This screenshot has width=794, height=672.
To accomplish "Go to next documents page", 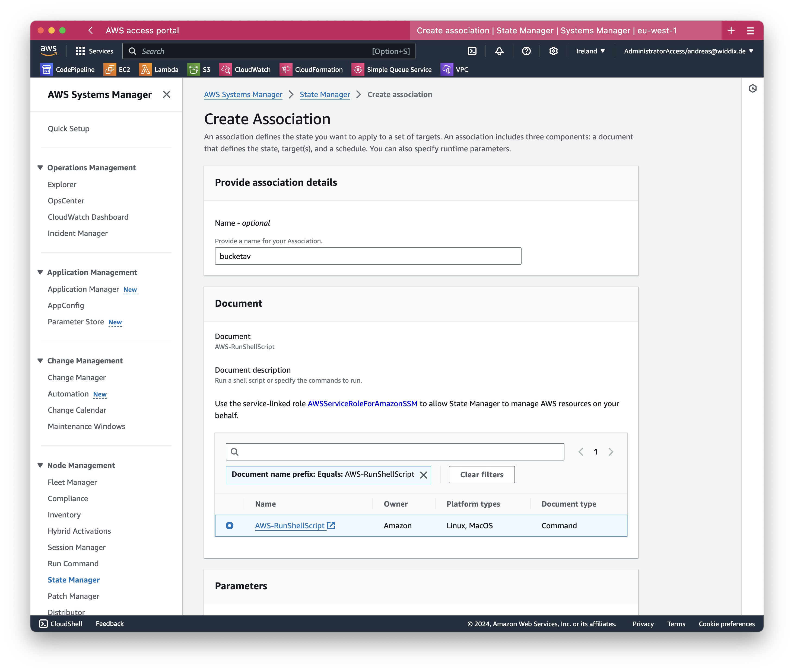I will 611,452.
